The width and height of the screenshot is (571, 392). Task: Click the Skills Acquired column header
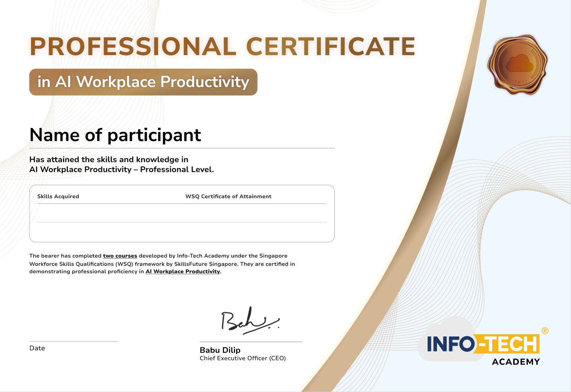tap(58, 196)
